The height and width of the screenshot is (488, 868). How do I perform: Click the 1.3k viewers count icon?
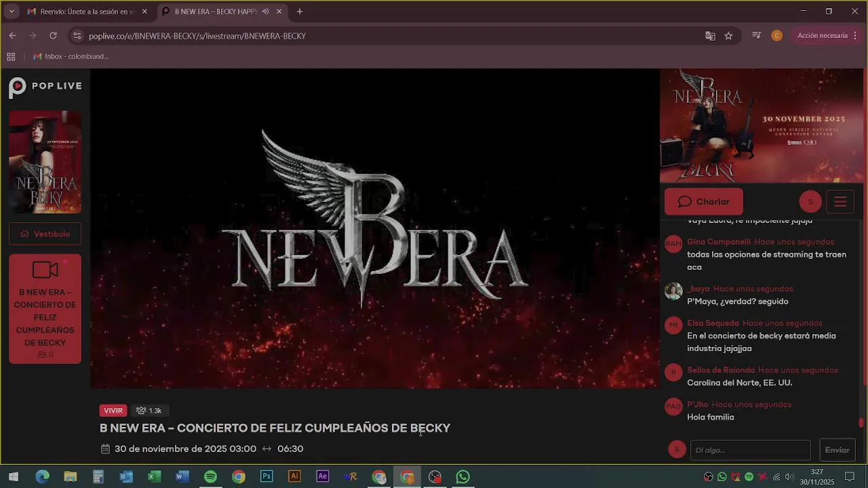[141, 411]
